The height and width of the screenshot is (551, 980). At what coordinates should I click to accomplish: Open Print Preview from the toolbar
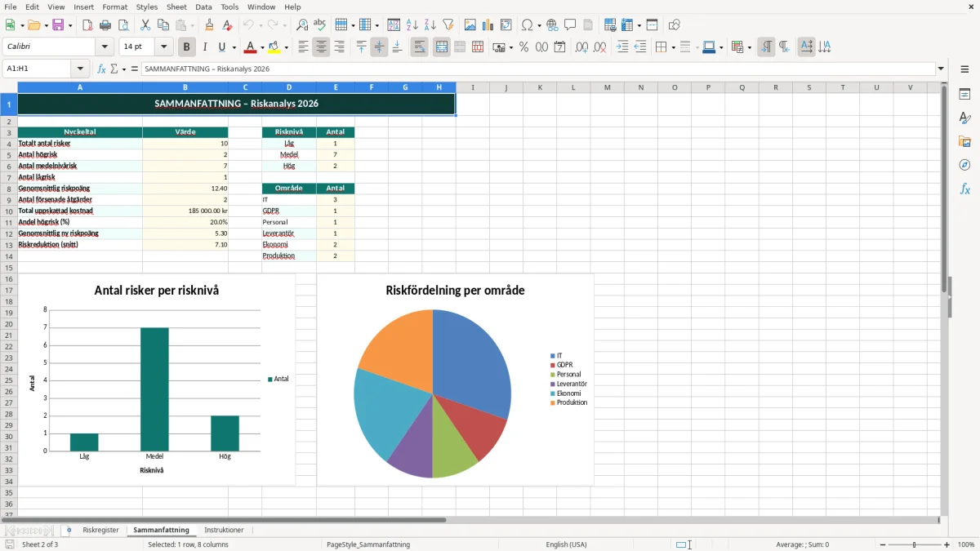123,25
